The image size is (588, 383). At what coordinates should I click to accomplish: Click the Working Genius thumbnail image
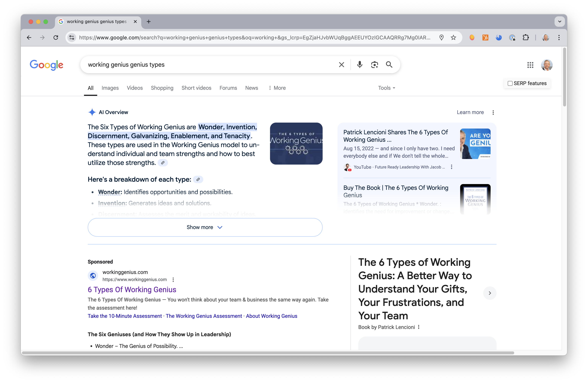click(296, 143)
